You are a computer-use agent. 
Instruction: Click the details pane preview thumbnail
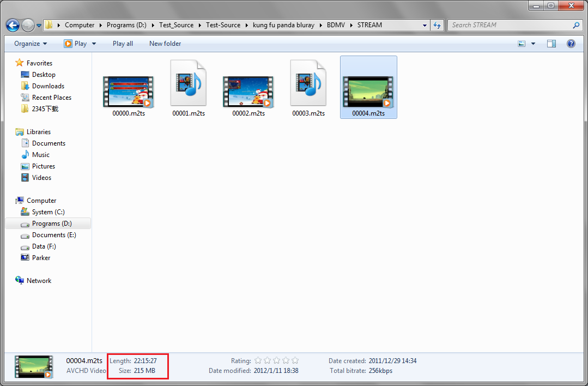(34, 366)
